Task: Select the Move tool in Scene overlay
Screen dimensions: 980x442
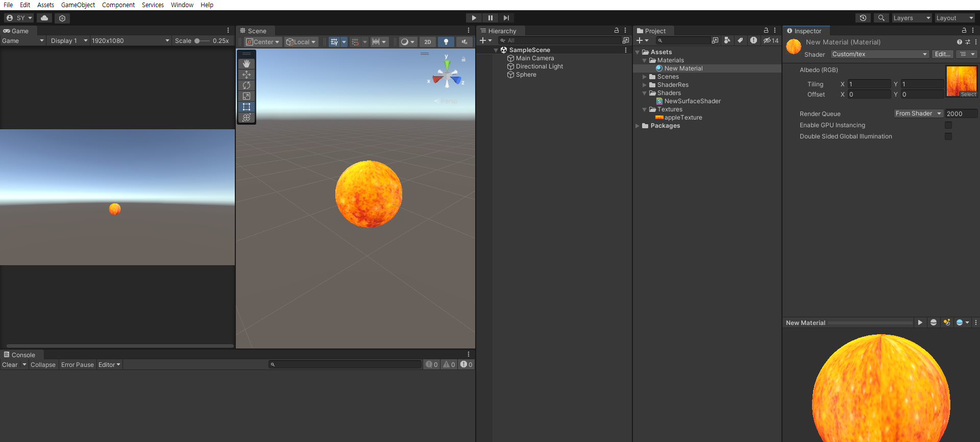Action: click(x=247, y=75)
